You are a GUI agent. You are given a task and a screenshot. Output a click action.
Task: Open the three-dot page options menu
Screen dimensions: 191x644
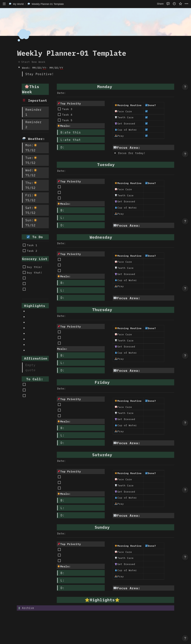point(186,4)
